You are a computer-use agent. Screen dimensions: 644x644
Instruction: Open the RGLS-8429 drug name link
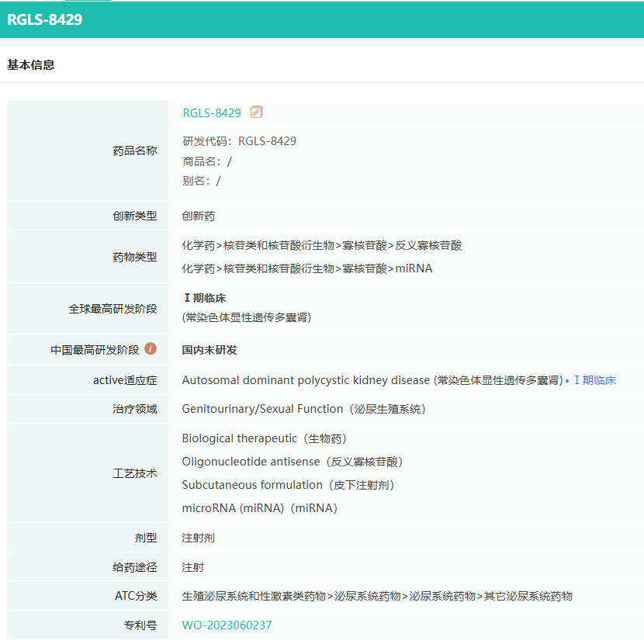pyautogui.click(x=212, y=113)
